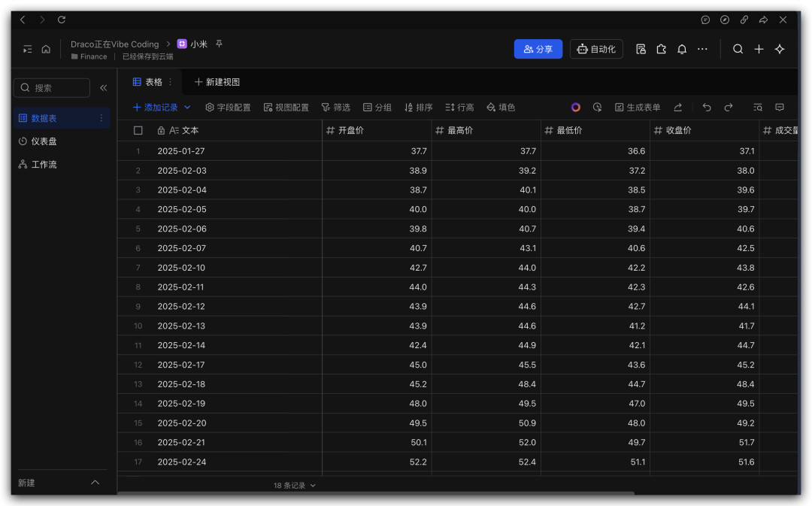Open the 填色 fill color tool
812x506 pixels.
[501, 108]
